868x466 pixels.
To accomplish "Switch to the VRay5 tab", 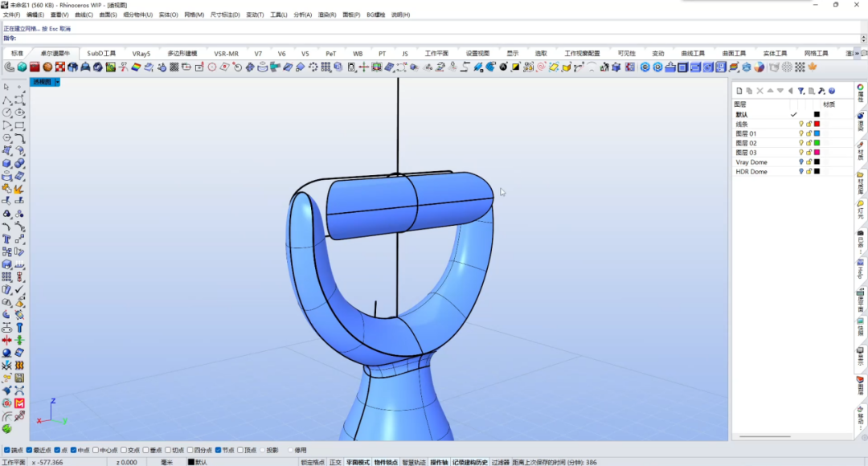I will 141,54.
